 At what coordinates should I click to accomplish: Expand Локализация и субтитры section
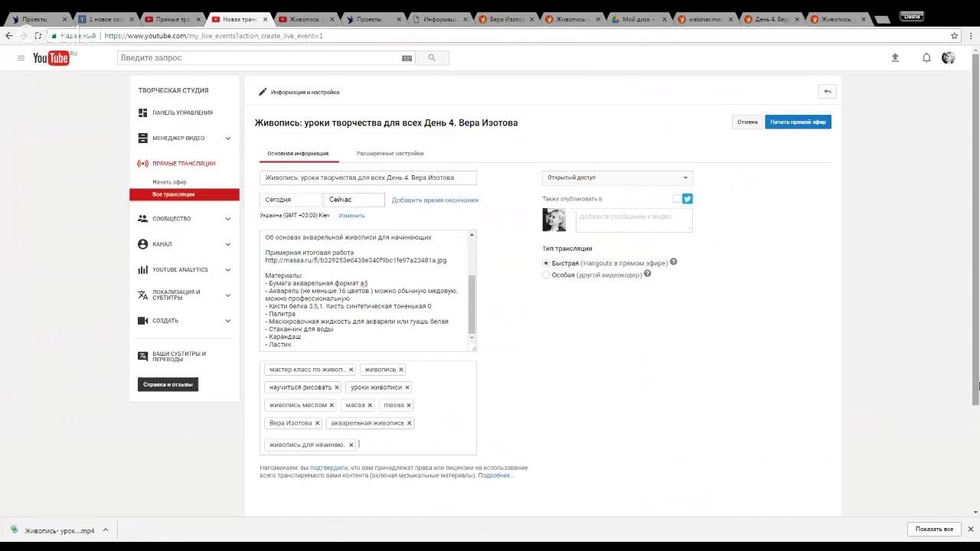coord(228,295)
